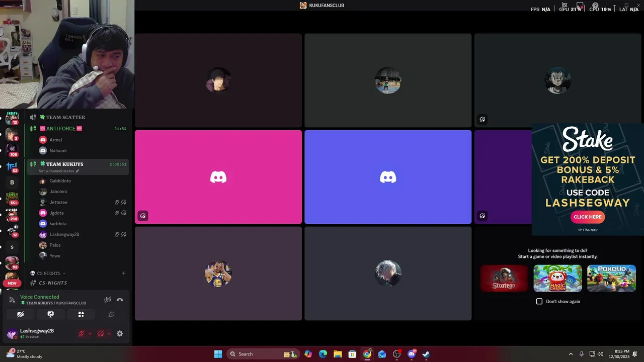Set a channel status
Screen dimensions: 644x362
(59, 171)
